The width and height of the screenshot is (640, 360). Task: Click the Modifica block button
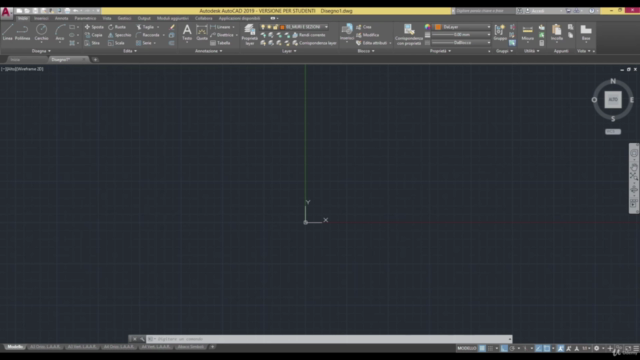[x=367, y=35]
